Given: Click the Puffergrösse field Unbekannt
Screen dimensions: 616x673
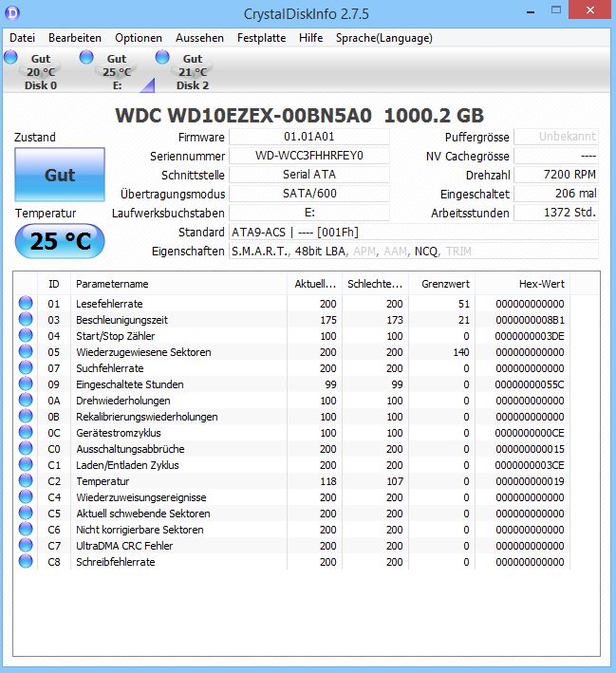Looking at the screenshot, I should tap(556, 137).
